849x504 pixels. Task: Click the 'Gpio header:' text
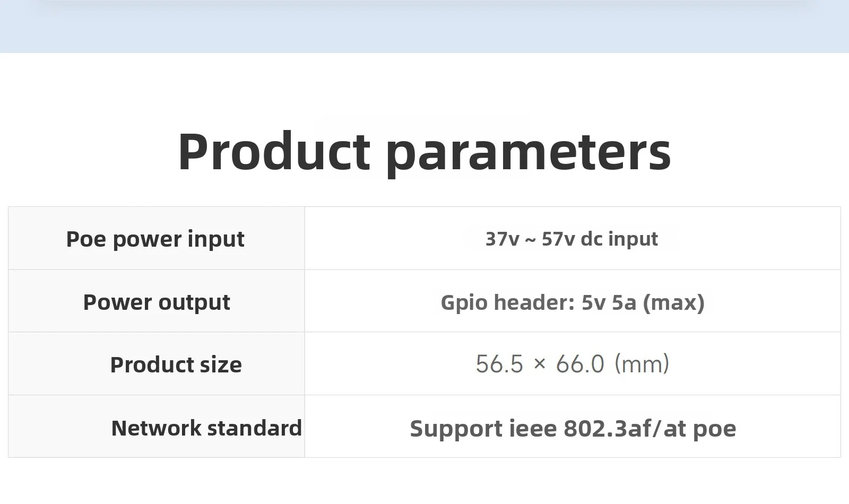pyautogui.click(x=508, y=302)
